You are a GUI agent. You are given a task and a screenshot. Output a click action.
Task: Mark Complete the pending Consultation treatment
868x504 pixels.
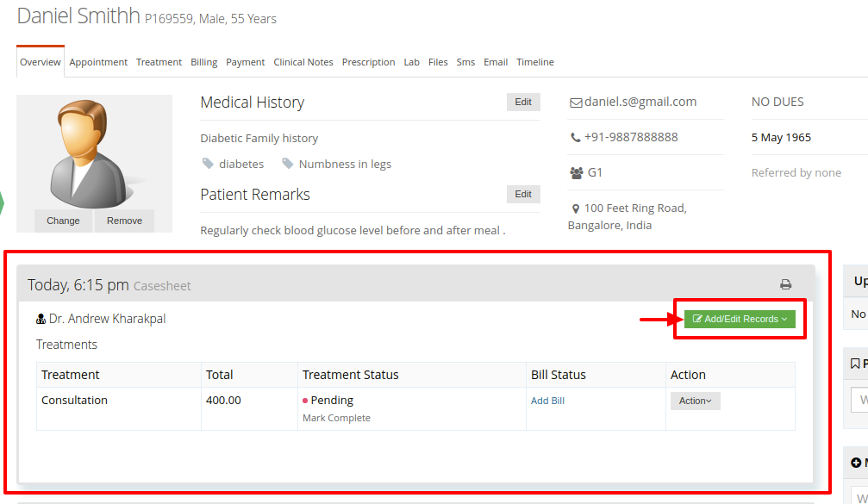tap(336, 418)
